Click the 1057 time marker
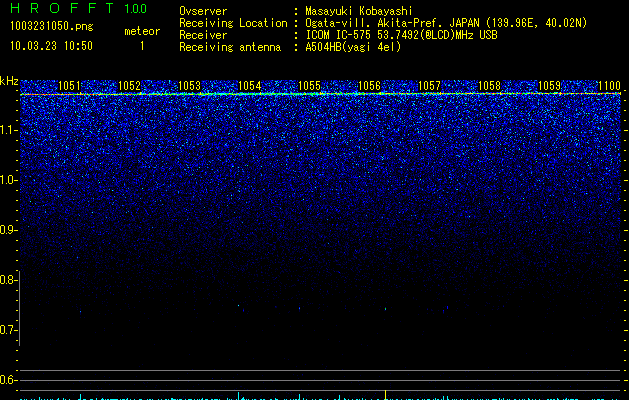629x400 pixels. click(x=429, y=86)
